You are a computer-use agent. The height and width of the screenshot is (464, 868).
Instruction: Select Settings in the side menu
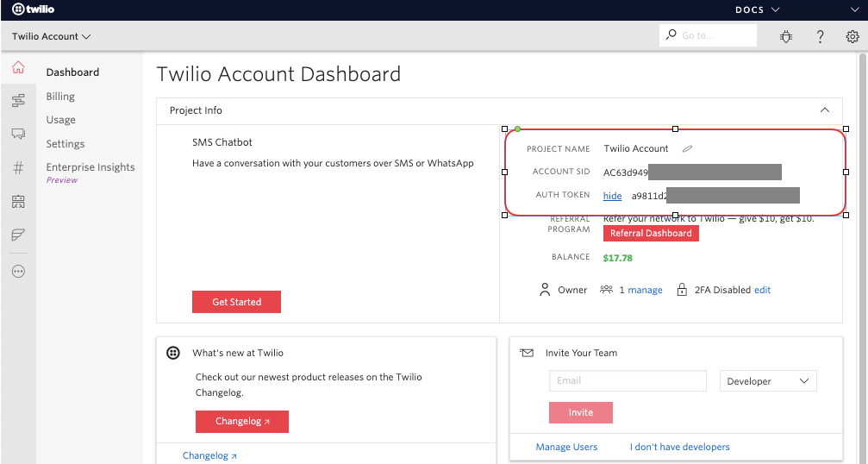coord(66,144)
